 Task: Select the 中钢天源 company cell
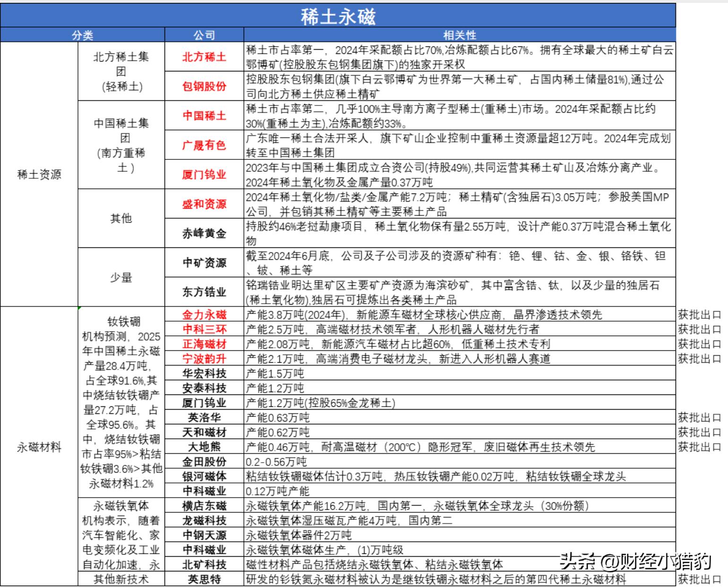point(204,535)
